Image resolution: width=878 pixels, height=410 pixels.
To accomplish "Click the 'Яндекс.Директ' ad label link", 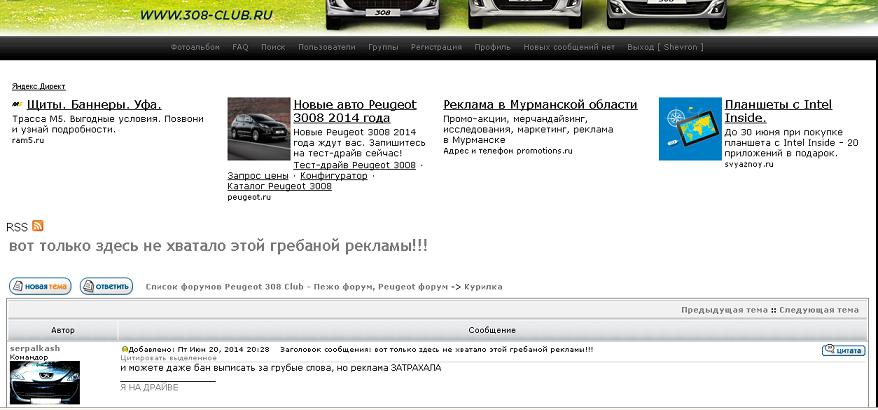I will point(38,87).
